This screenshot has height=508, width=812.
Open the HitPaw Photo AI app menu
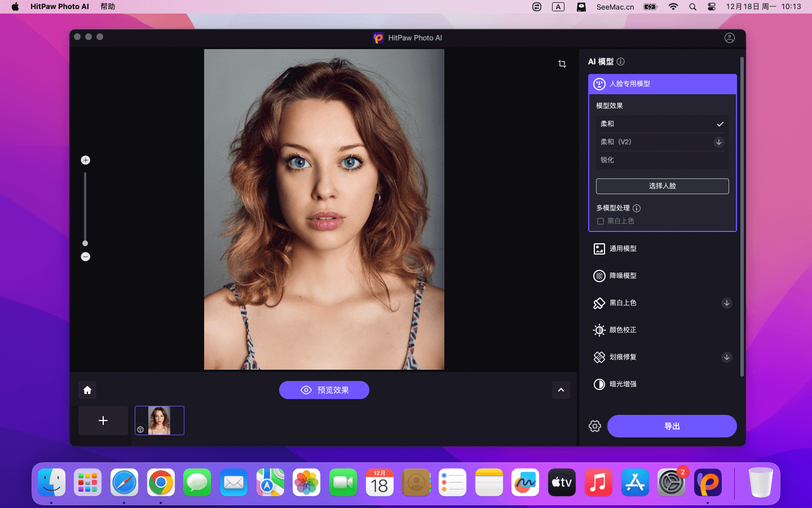60,7
